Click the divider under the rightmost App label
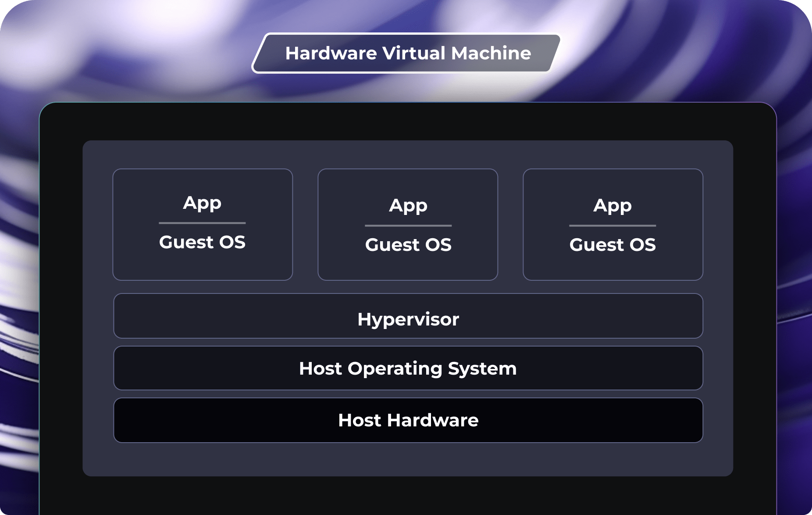 pyautogui.click(x=613, y=225)
